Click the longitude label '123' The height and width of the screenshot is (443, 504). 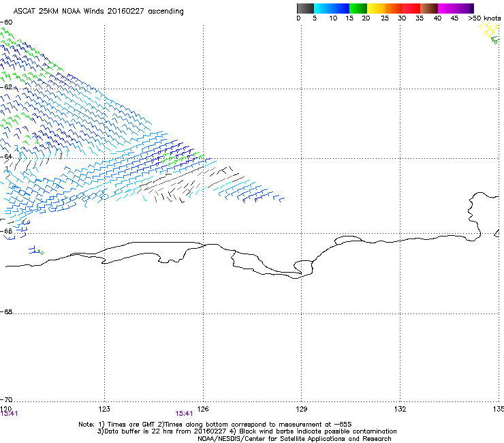click(104, 409)
